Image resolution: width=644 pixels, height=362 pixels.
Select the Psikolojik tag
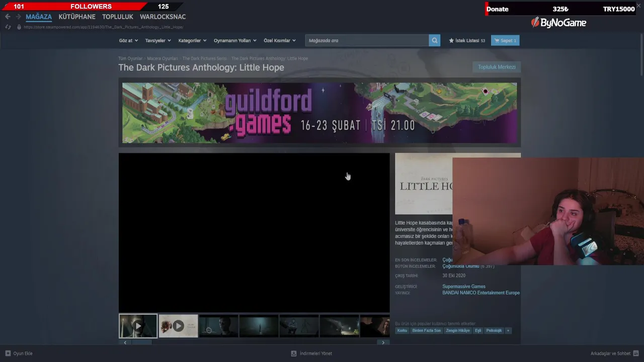pos(494,330)
